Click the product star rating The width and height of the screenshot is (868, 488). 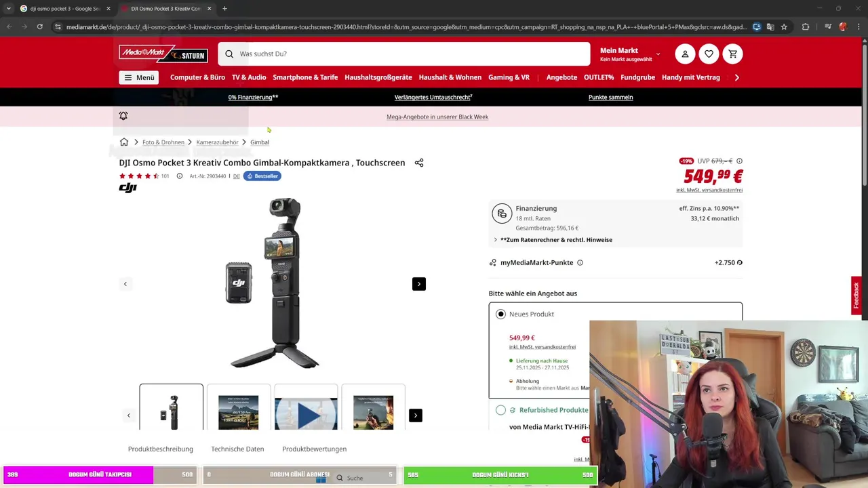coord(139,176)
